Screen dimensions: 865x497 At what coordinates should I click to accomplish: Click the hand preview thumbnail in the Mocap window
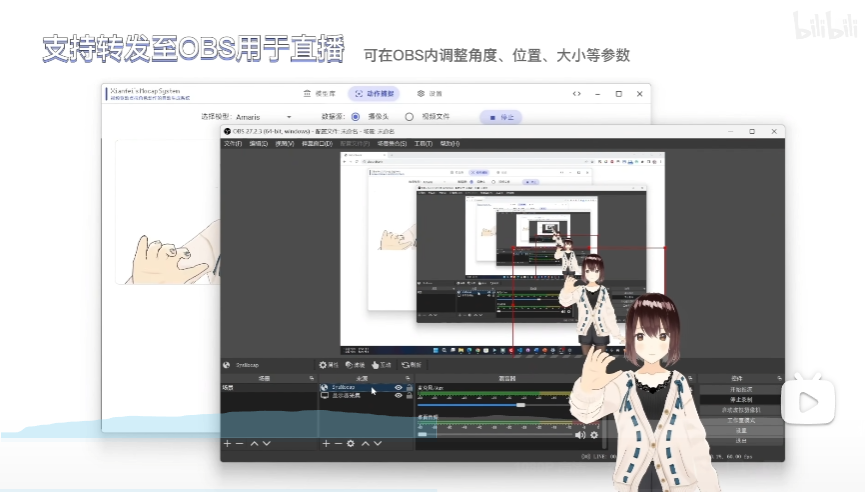168,212
